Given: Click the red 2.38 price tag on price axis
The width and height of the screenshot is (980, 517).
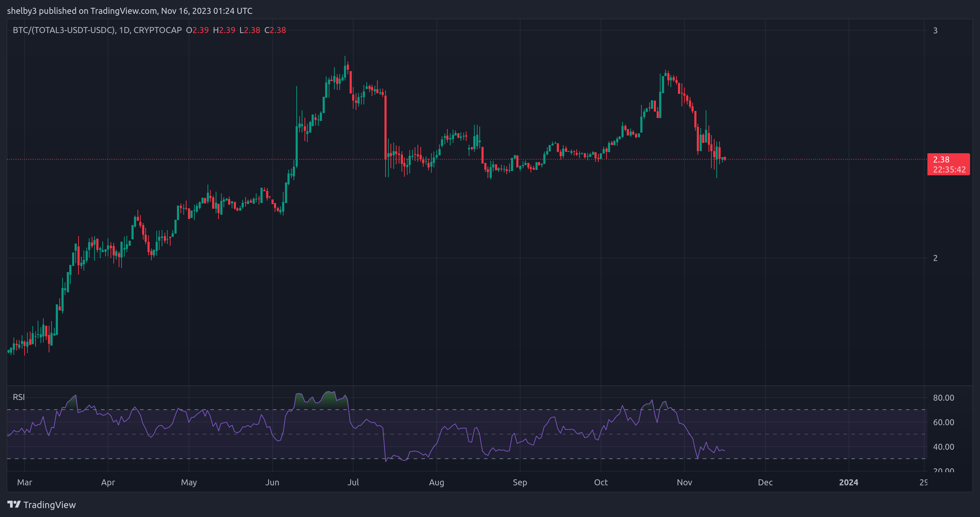Looking at the screenshot, I should click(948, 160).
